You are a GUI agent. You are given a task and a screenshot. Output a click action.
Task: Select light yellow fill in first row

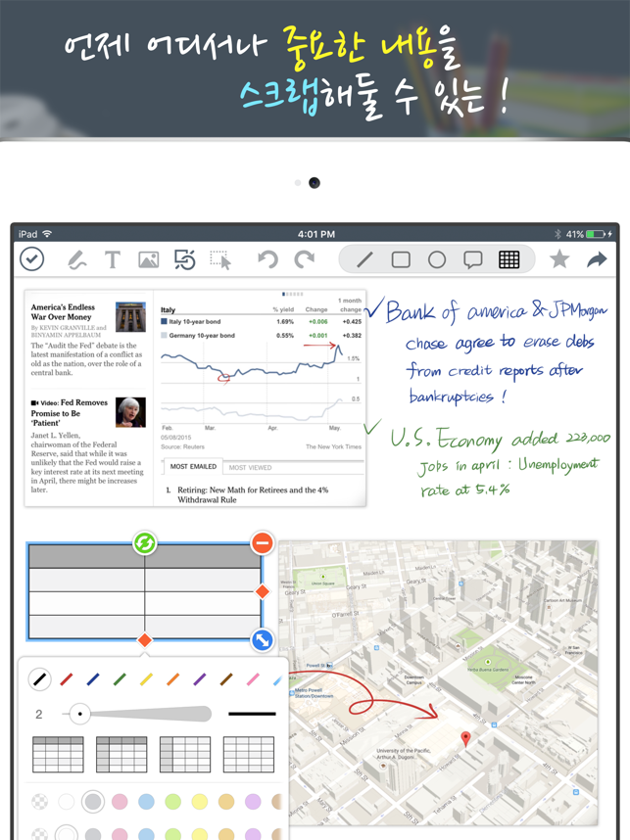tap(200, 802)
